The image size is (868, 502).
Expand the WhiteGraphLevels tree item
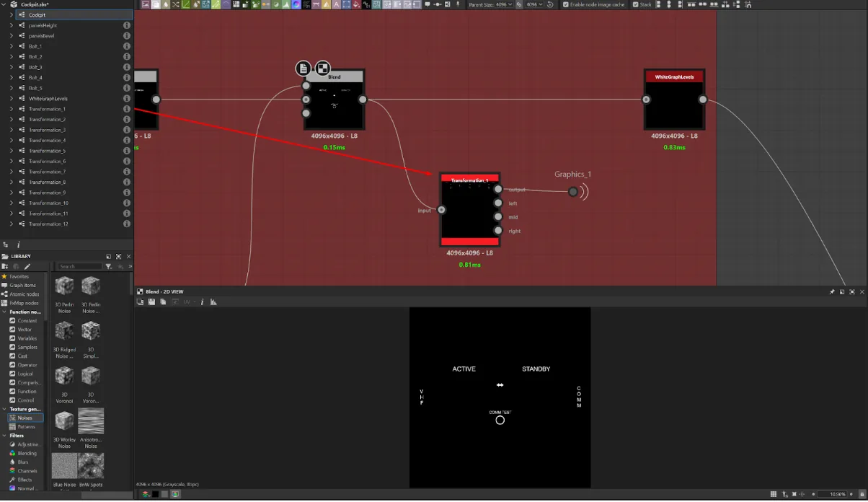coord(11,98)
